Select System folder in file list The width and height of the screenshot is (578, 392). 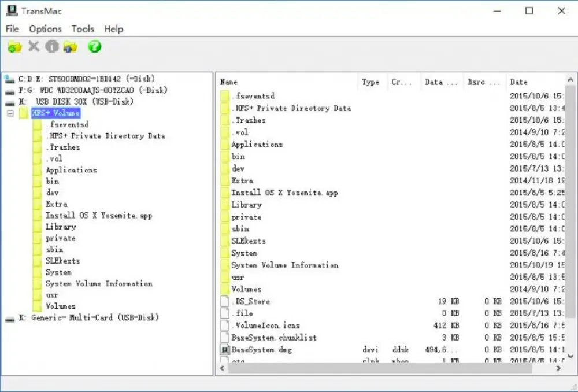click(x=244, y=253)
